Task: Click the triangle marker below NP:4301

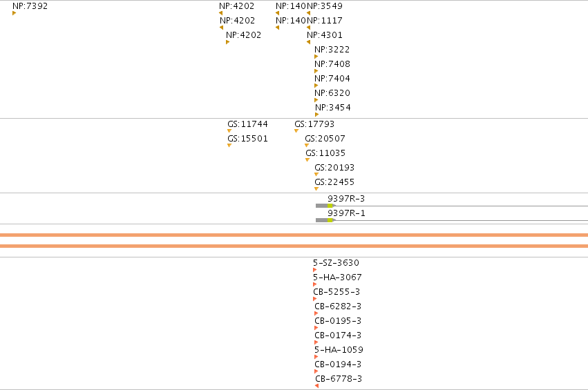Action: click(x=309, y=42)
